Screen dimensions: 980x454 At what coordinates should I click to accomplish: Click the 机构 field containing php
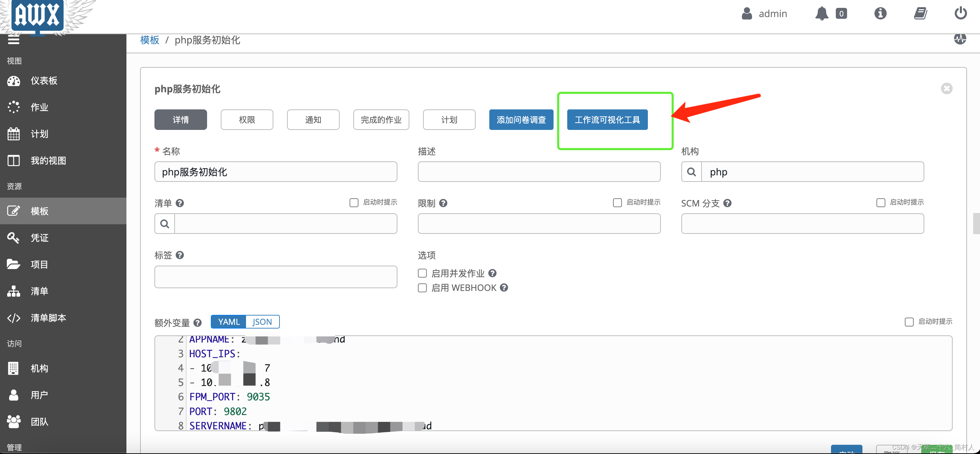coord(813,172)
